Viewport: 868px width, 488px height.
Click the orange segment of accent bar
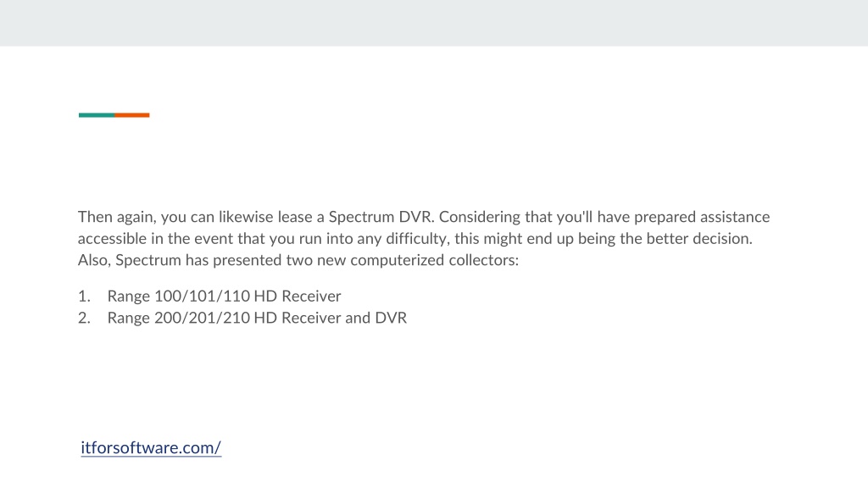click(x=131, y=115)
